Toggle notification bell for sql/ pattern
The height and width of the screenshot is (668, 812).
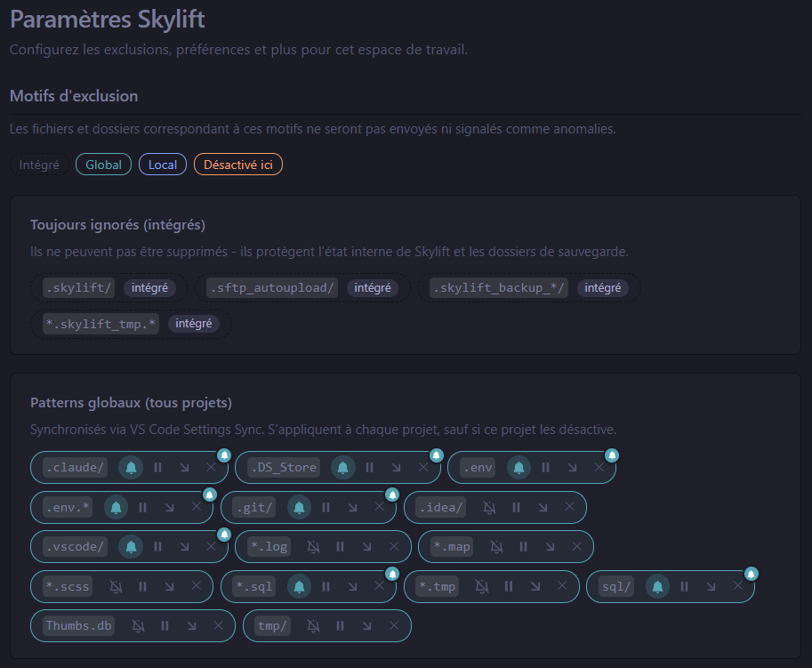(x=657, y=587)
